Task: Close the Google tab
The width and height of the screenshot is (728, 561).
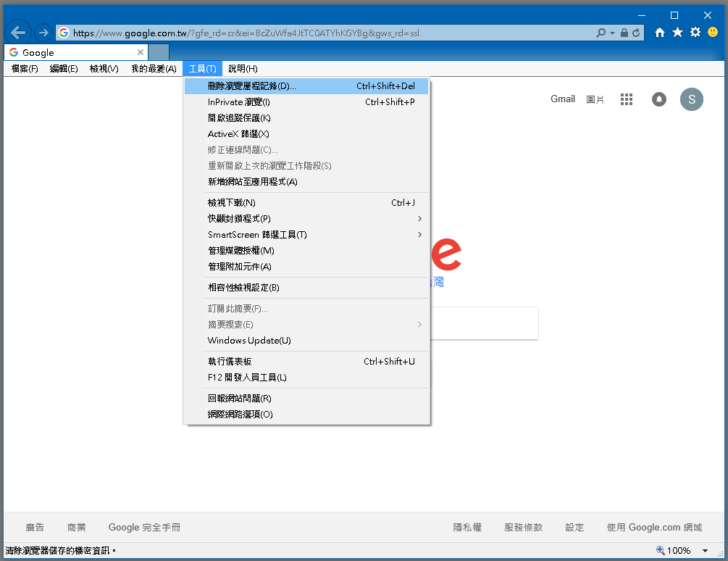Action: click(141, 52)
